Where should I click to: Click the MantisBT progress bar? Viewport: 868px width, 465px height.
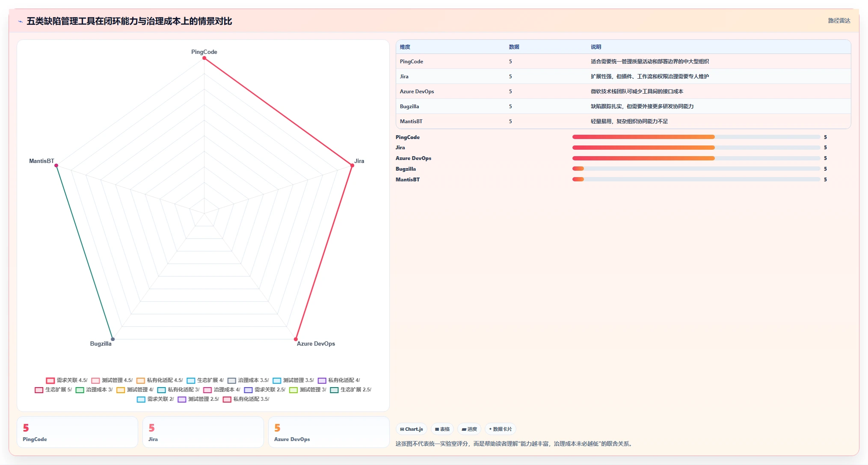tap(696, 179)
